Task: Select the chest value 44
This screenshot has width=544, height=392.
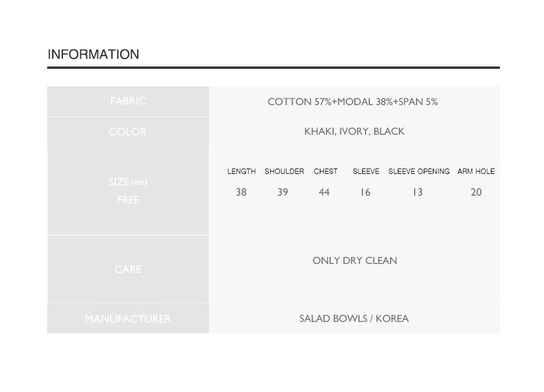Action: tap(324, 192)
